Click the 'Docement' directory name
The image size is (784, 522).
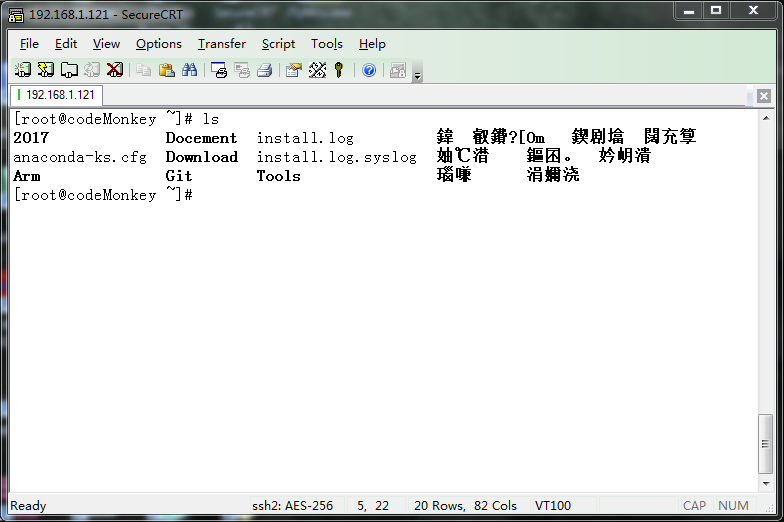201,138
